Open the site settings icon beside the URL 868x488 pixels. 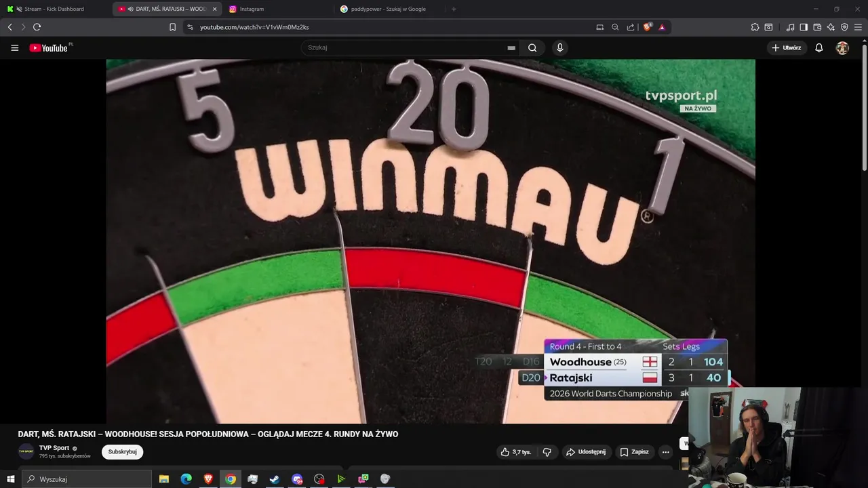coord(190,27)
